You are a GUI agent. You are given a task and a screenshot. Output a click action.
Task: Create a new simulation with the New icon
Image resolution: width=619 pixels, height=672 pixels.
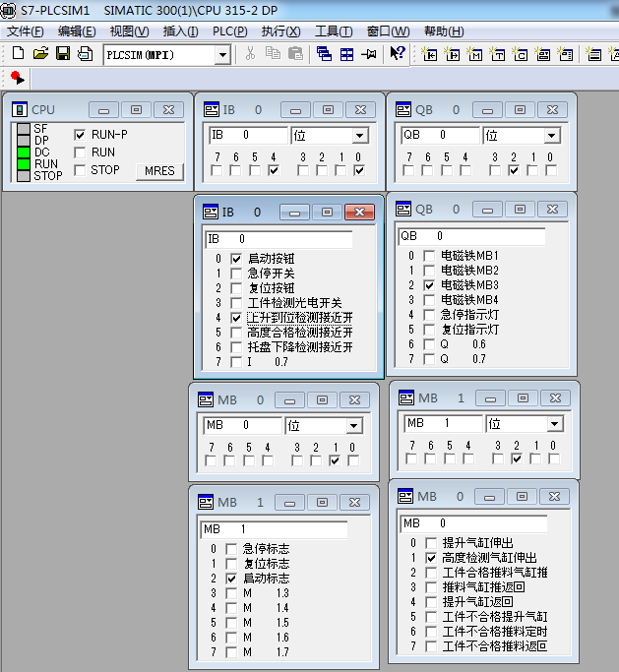[18, 54]
